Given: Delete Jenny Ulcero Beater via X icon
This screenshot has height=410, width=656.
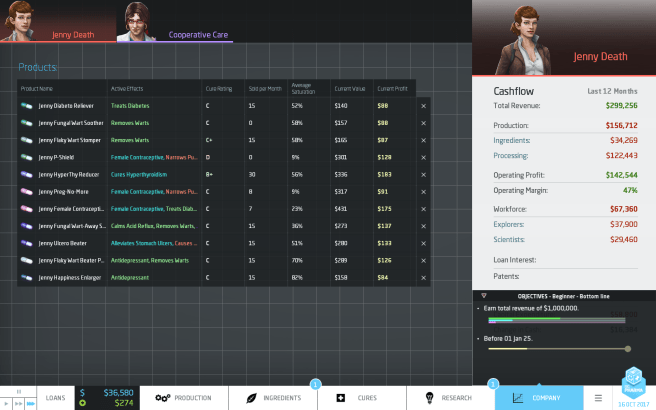Looking at the screenshot, I should tap(423, 243).
